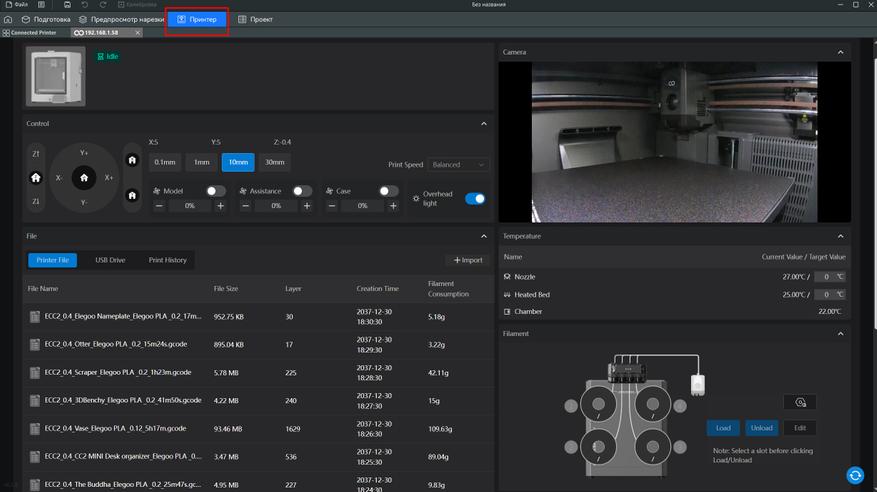Toggle the Model fan switch

[x=215, y=191]
